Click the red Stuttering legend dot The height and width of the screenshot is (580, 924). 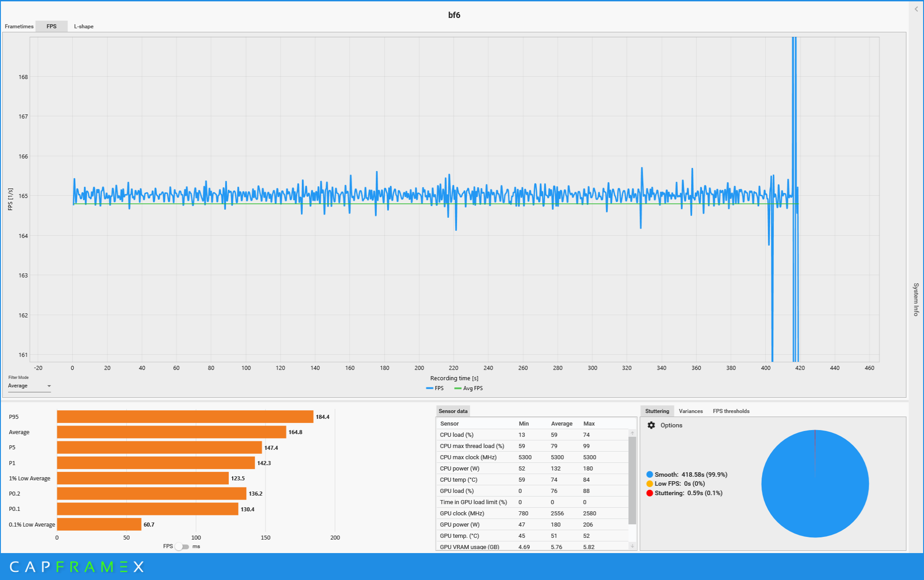coord(649,493)
